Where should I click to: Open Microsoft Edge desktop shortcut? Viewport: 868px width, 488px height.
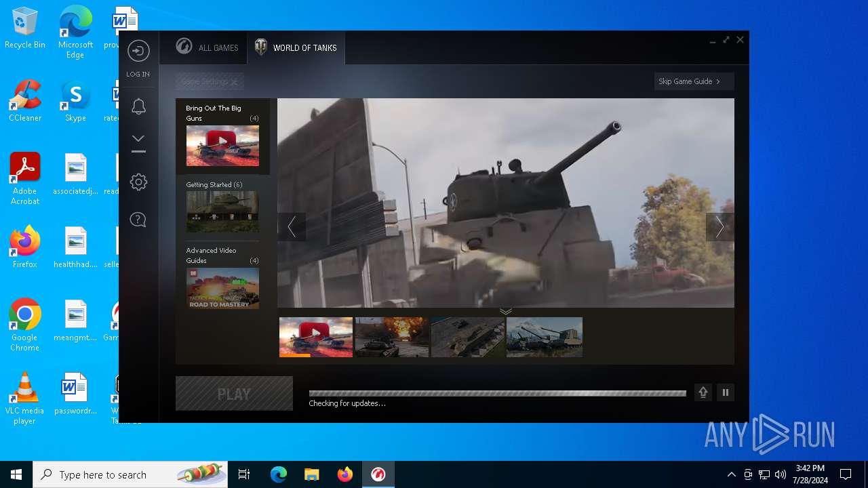(75, 33)
